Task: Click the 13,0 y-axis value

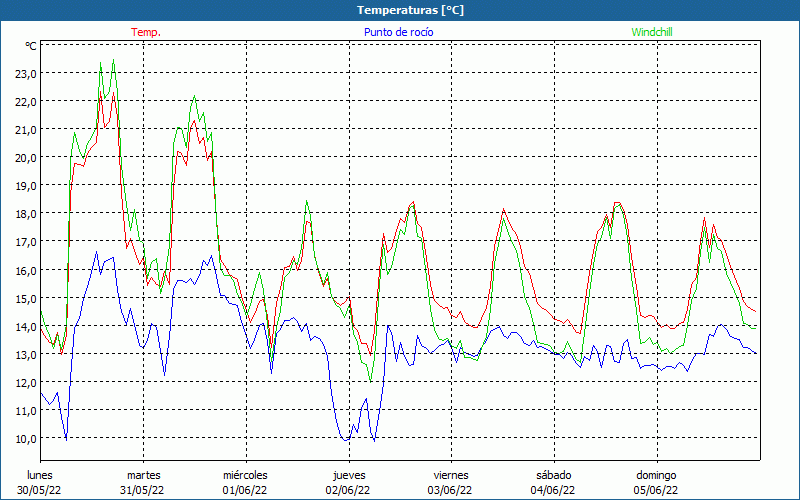Action: pyautogui.click(x=26, y=355)
